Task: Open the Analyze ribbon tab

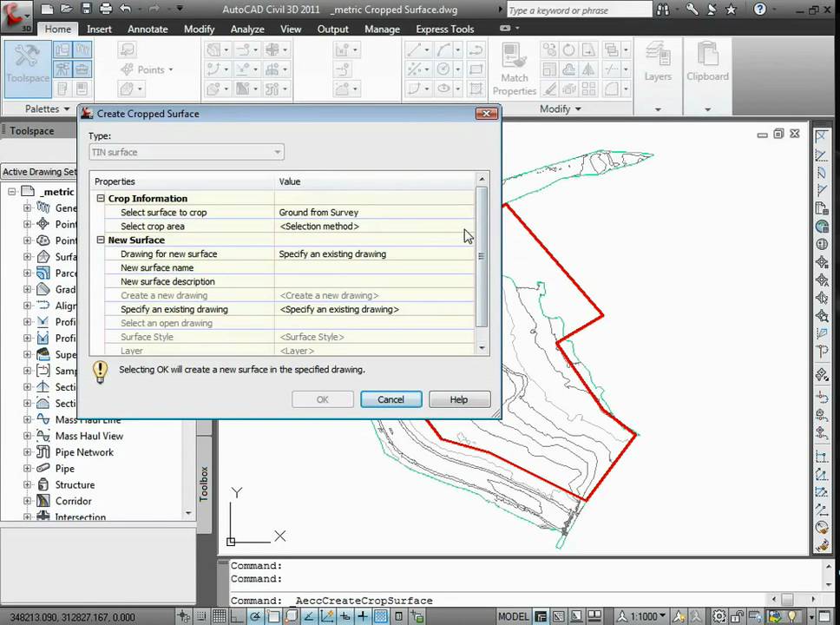Action: point(247,29)
